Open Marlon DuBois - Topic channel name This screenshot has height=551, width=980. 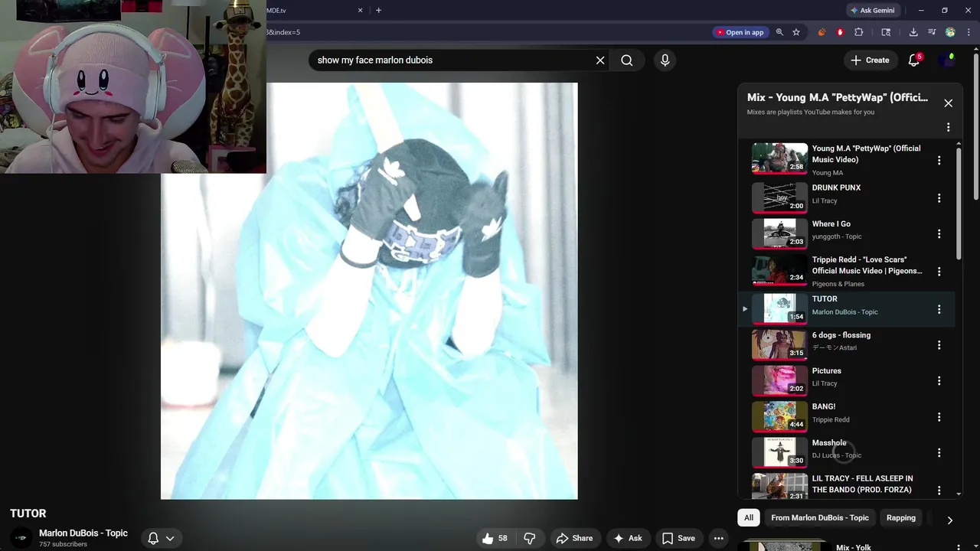coord(83,533)
